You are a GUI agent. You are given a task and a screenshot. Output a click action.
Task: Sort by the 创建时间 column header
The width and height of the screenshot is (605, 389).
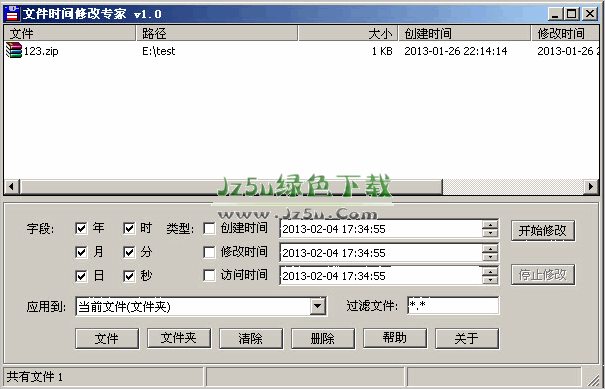tap(465, 34)
